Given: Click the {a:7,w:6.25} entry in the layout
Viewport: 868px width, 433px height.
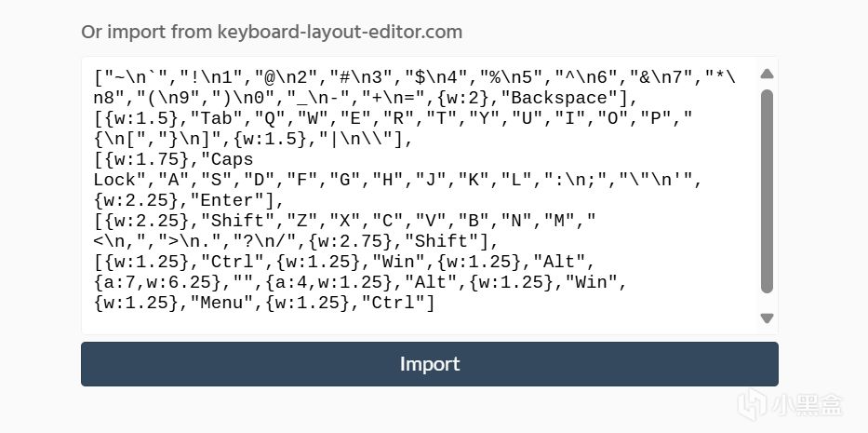Looking at the screenshot, I should point(152,282).
